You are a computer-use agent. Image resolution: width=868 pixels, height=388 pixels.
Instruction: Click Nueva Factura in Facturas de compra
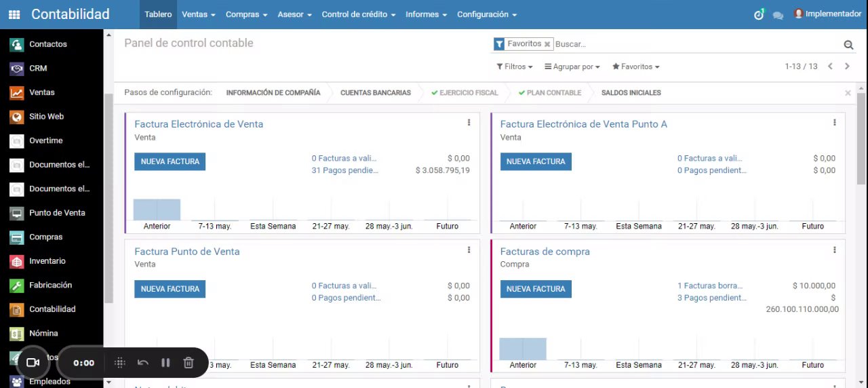point(536,289)
